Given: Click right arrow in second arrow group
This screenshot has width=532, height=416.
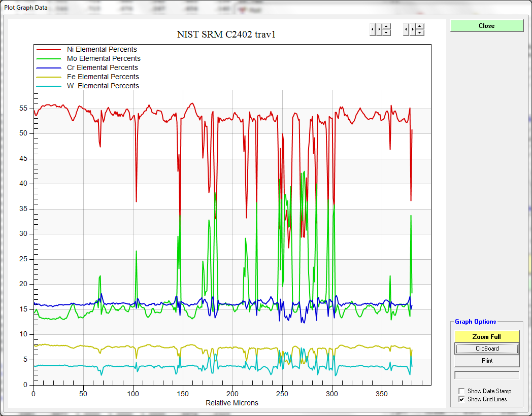Looking at the screenshot, I should (x=412, y=30).
